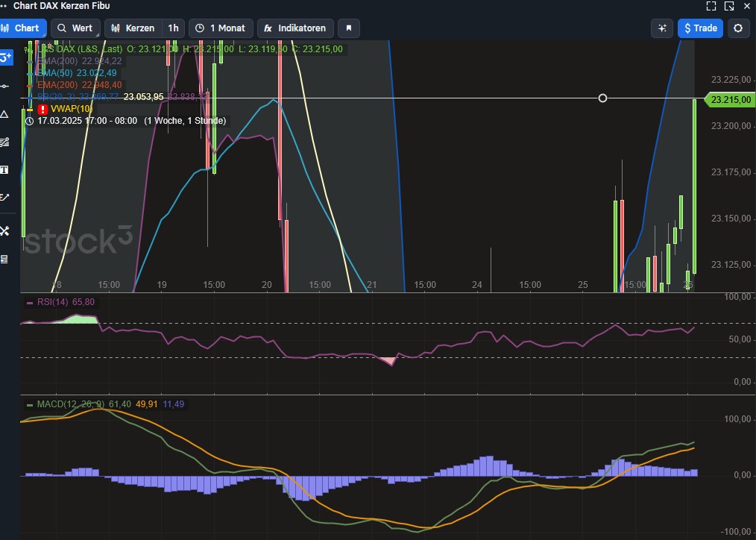Viewport: 756px width, 540px height.
Task: Open the AI sparkle assistant button
Action: [661, 28]
